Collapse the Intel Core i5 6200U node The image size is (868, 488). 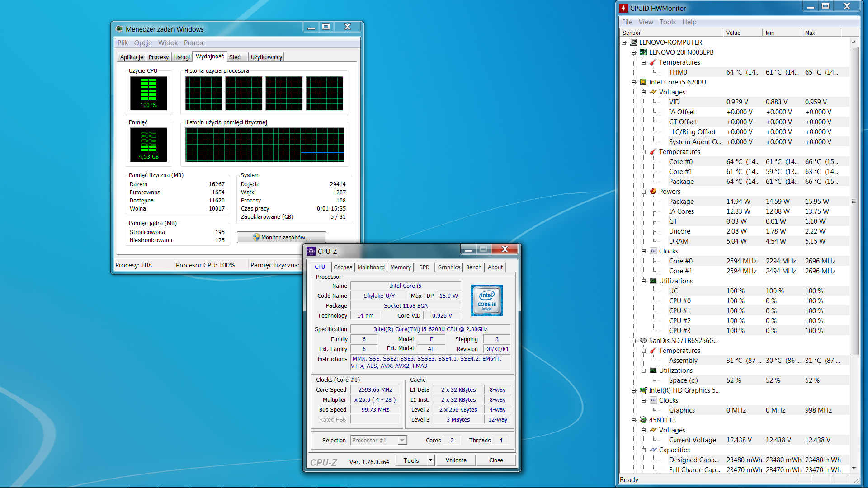634,82
